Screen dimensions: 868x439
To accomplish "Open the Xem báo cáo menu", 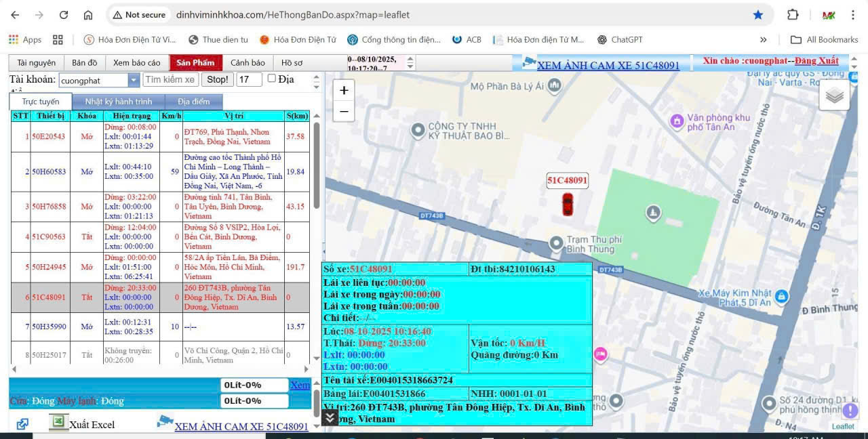I will pos(136,63).
